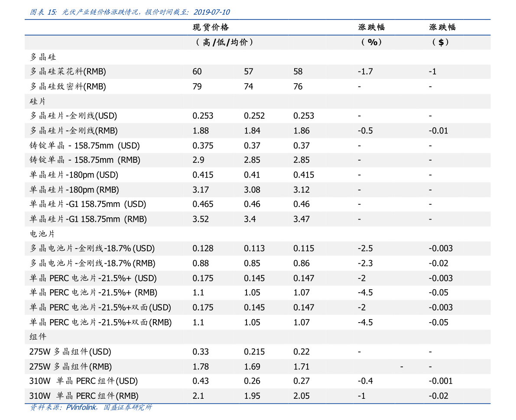This screenshot has width=516, height=420.
Task: Select the 多晶硅 section heading row
Action: 257,57
